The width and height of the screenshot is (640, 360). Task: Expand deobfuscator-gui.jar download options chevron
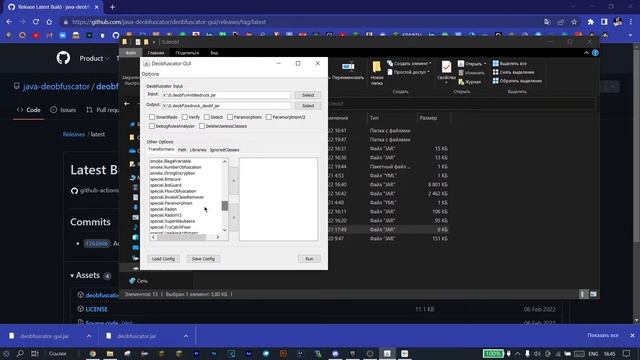[x=89, y=336]
